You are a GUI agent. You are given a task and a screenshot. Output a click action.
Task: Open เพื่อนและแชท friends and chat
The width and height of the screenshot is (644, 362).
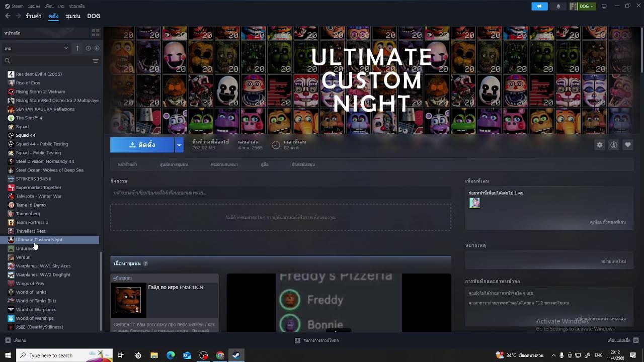click(623, 340)
